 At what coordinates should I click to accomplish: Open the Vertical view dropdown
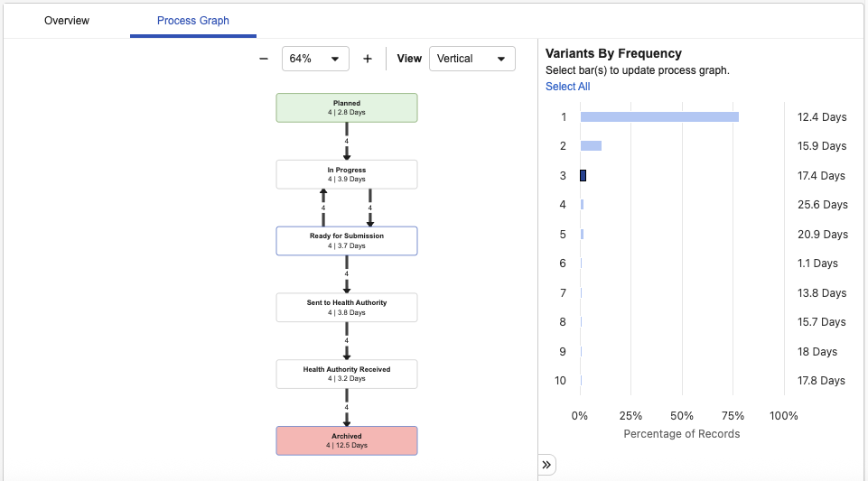[x=471, y=59]
